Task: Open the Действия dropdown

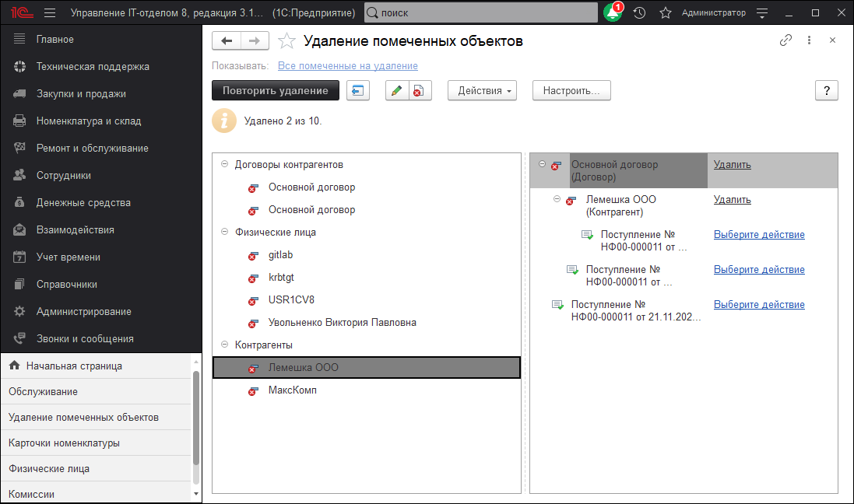Action: coord(482,90)
